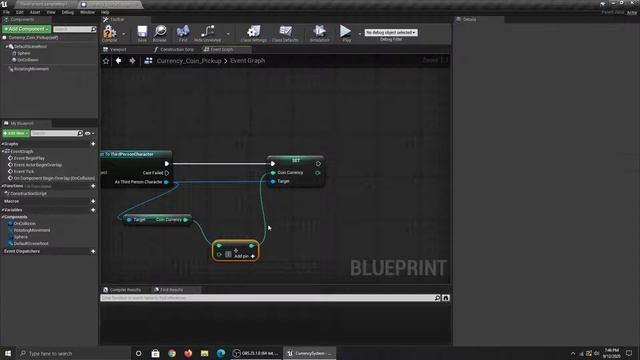Compile the blueprint with the Compile icon
Screen dimensions: 640x360
click(x=109, y=32)
